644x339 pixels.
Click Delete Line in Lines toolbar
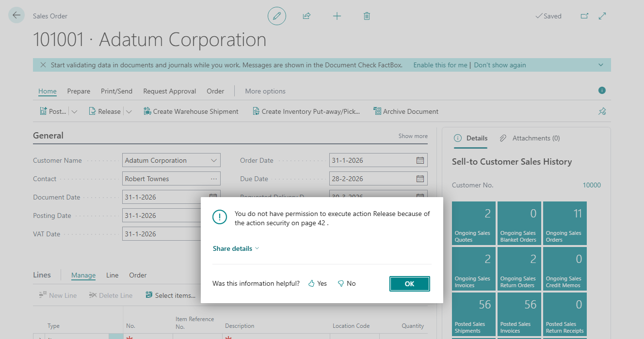tap(111, 295)
